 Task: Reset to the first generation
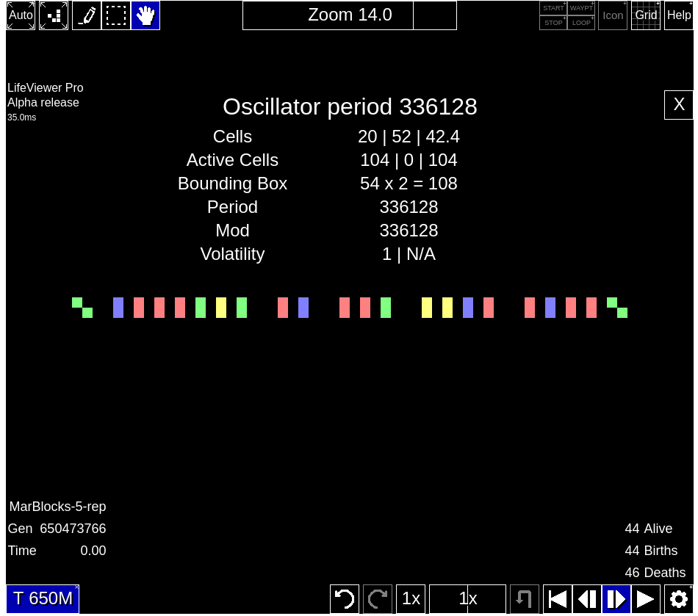tap(558, 598)
